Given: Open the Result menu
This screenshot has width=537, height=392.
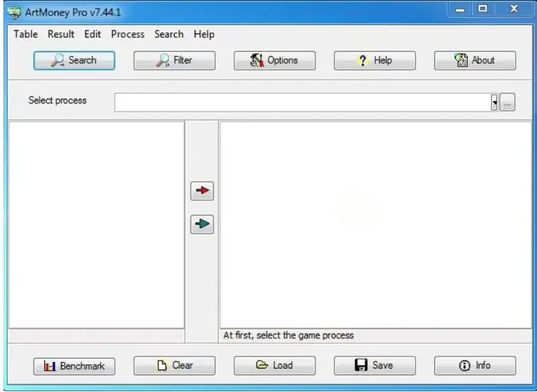Looking at the screenshot, I should click(61, 34).
